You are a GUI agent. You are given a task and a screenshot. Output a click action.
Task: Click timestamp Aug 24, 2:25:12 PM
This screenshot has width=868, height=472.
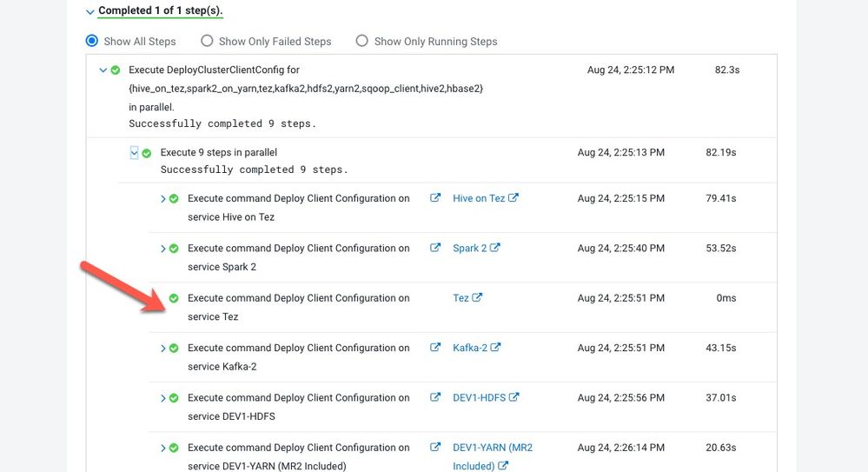pos(631,70)
